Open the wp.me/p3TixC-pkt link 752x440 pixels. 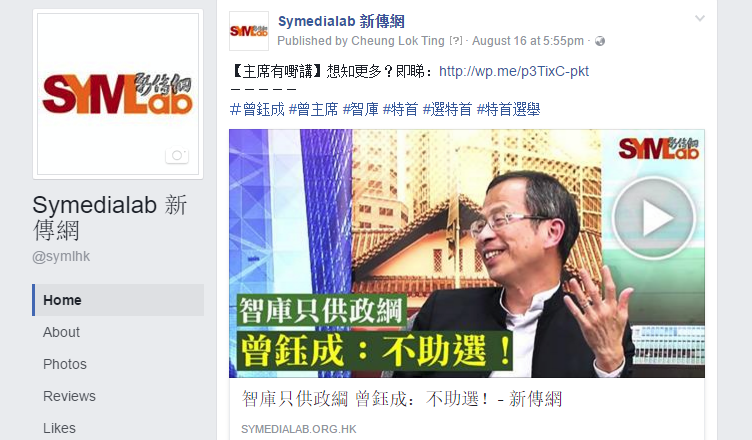pyautogui.click(x=514, y=71)
